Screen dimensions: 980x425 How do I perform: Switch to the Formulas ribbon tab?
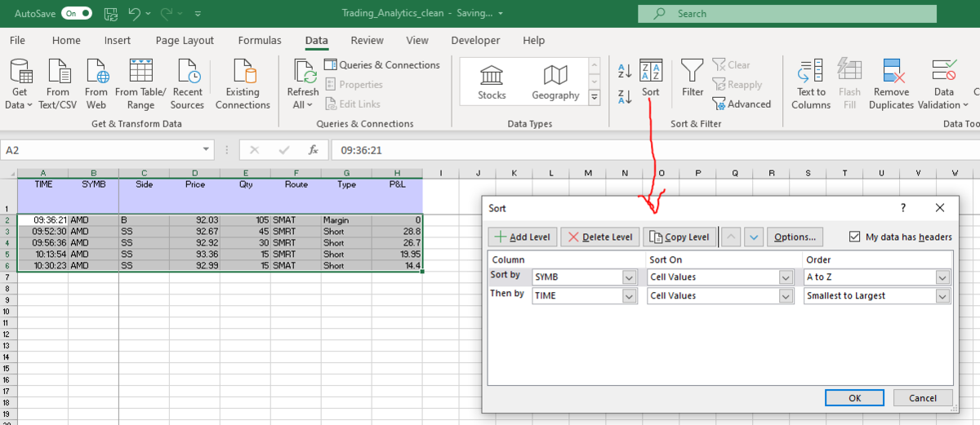click(x=260, y=40)
